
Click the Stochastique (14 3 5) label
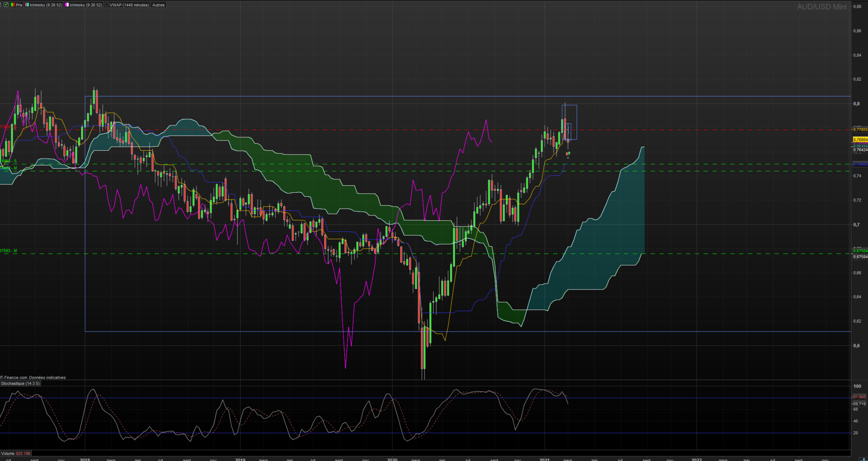[x=20, y=383]
